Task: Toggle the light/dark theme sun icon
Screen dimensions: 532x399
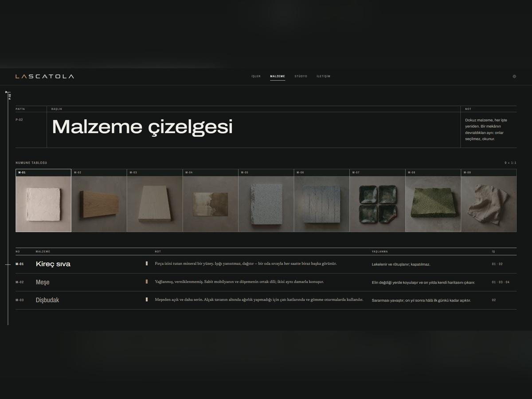Action: point(514,76)
